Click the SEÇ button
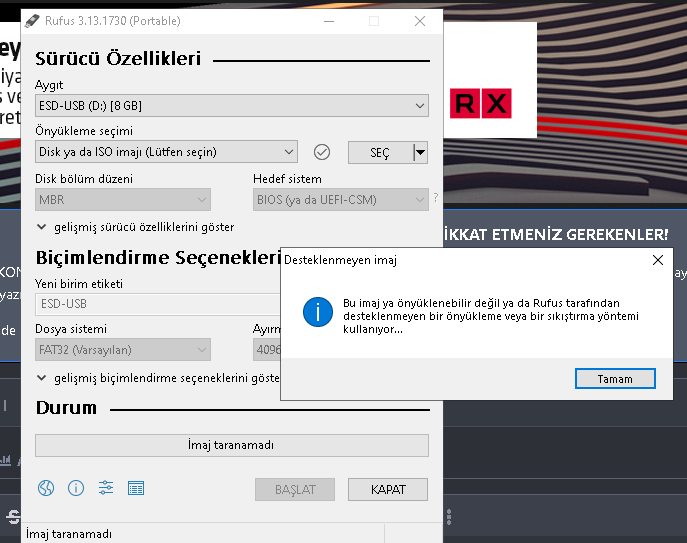The image size is (687, 543). 380,153
